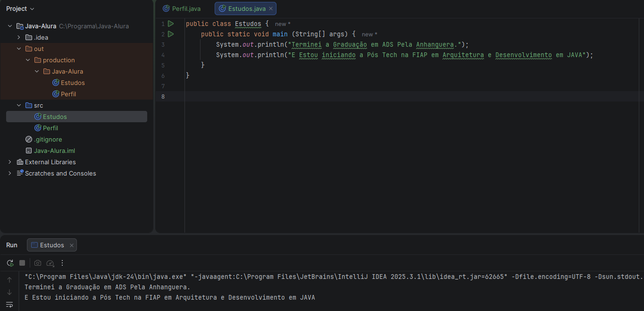Expand the .idea folder
This screenshot has width=644, height=311.
pos(19,37)
